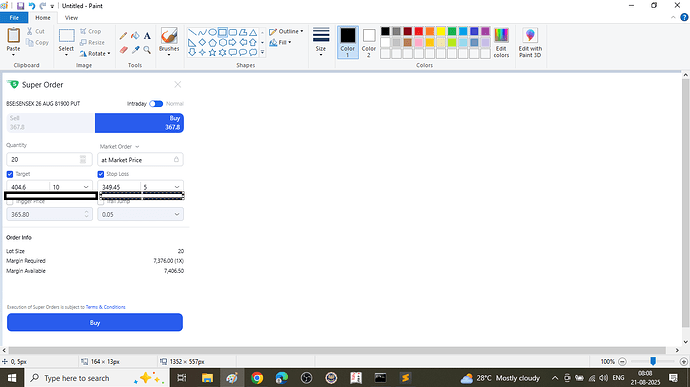
Task: Select the Fill with color bucket tool
Action: (135, 36)
